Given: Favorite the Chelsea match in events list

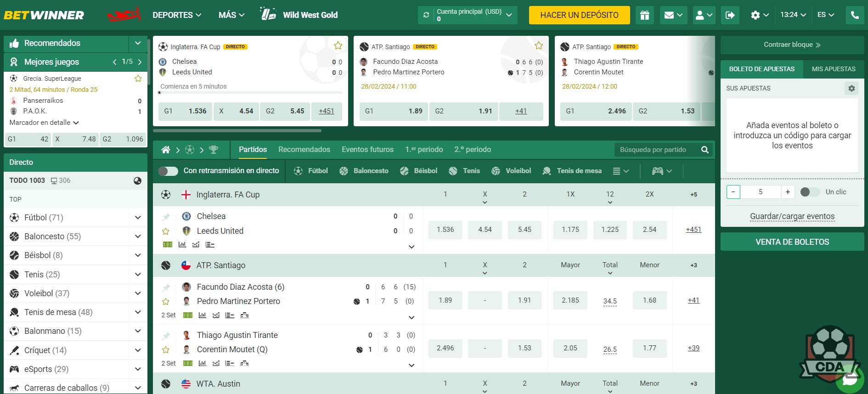Looking at the screenshot, I should tap(166, 231).
